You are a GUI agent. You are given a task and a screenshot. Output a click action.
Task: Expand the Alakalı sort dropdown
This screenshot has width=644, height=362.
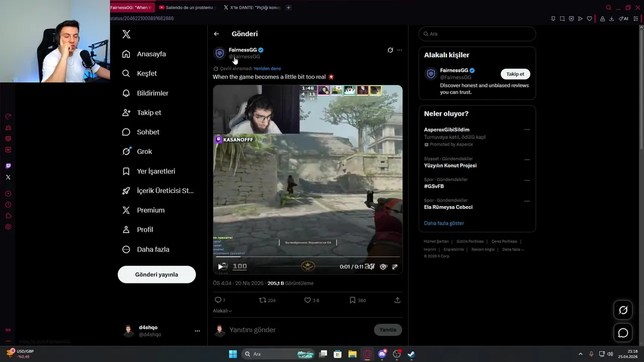coord(222,311)
